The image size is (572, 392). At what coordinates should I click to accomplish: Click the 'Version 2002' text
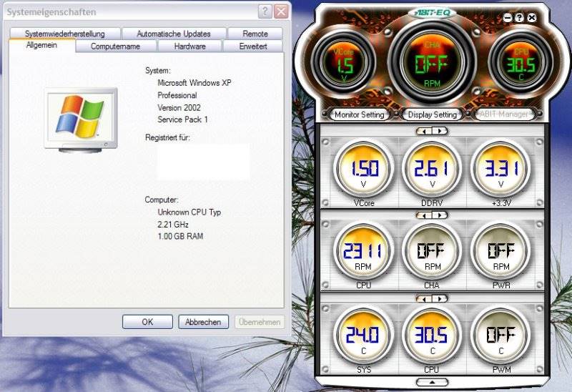(x=179, y=107)
